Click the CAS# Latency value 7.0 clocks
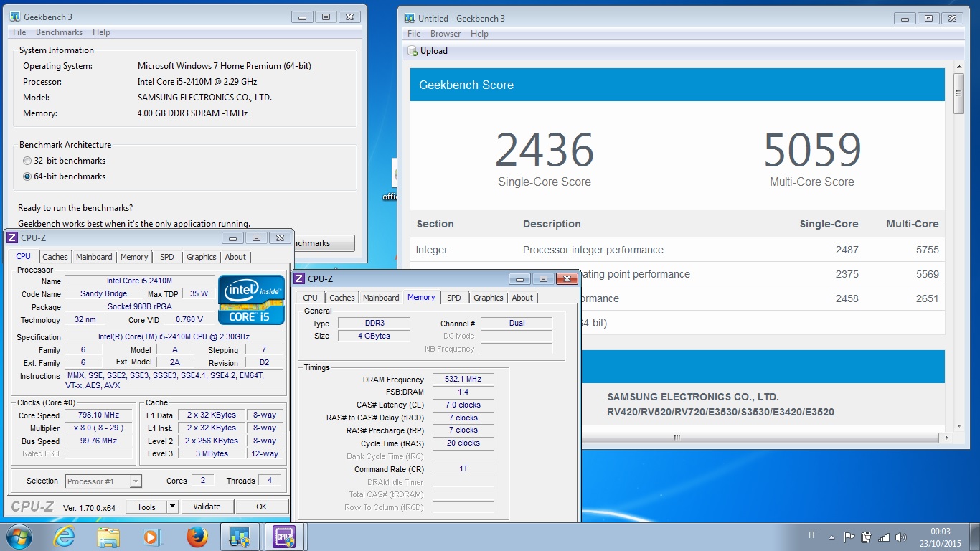The width and height of the screenshot is (980, 551). coord(463,405)
